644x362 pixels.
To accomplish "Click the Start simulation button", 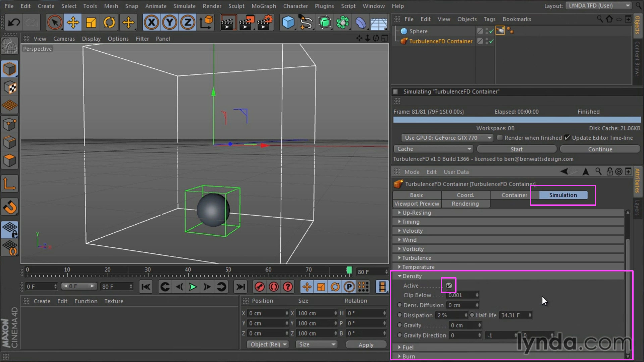I will click(517, 149).
